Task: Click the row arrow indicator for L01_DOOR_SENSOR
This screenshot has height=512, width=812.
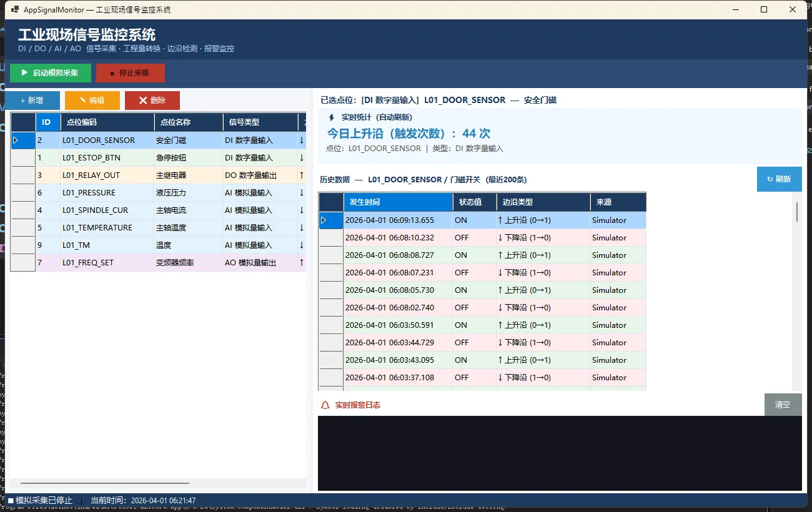Action: (x=16, y=140)
